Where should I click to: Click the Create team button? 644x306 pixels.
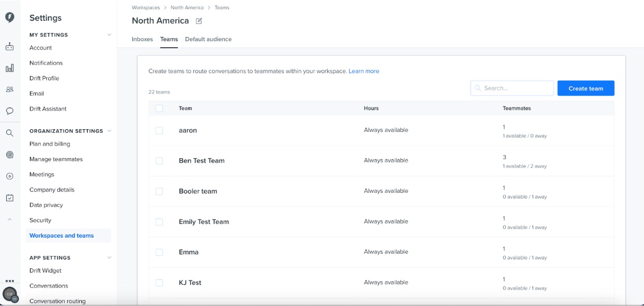click(x=586, y=88)
